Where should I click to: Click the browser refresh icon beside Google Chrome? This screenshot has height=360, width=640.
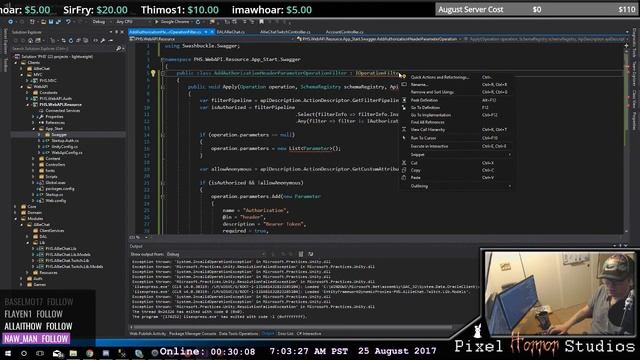pyautogui.click(x=198, y=22)
